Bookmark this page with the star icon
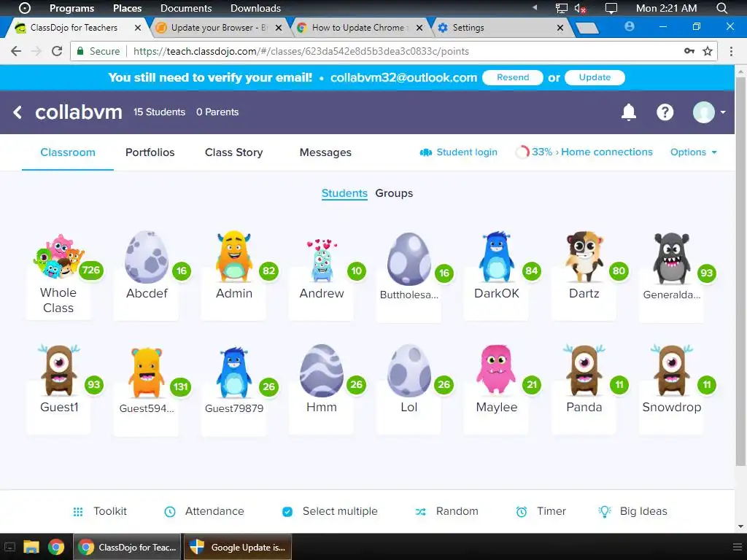747x560 pixels. pos(708,51)
